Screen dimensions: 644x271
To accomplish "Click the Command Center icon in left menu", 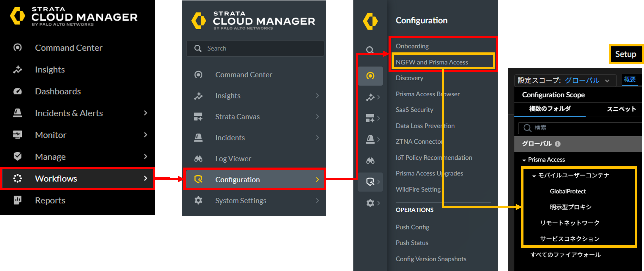I will click(17, 48).
